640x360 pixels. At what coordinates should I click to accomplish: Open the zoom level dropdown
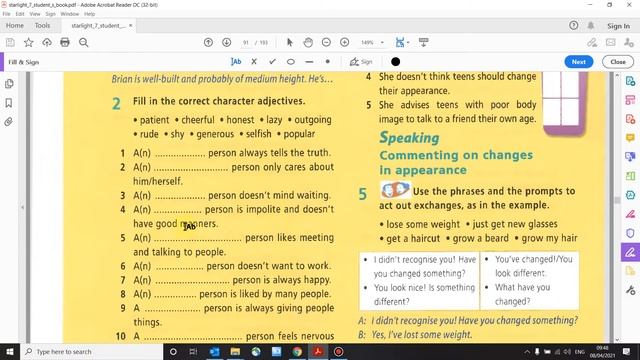tap(382, 42)
